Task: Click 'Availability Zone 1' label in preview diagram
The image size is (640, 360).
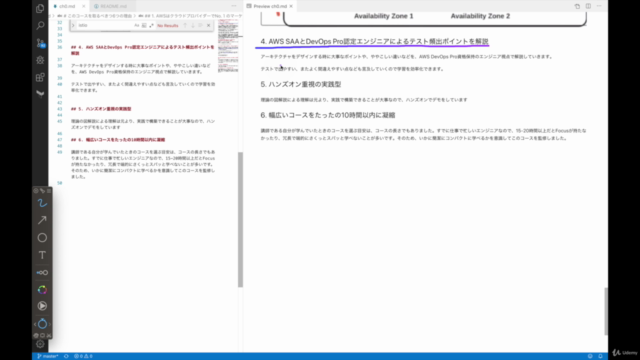Action: point(384,16)
